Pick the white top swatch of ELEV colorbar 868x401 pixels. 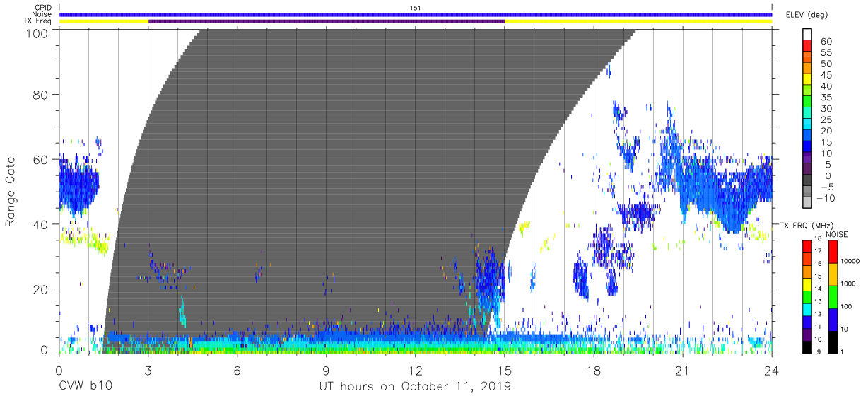click(x=808, y=34)
